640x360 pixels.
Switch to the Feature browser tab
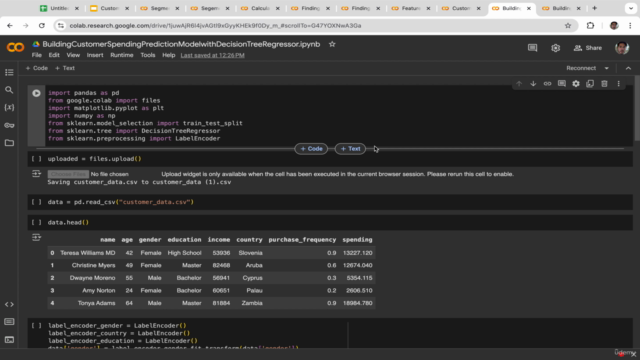coord(411,8)
